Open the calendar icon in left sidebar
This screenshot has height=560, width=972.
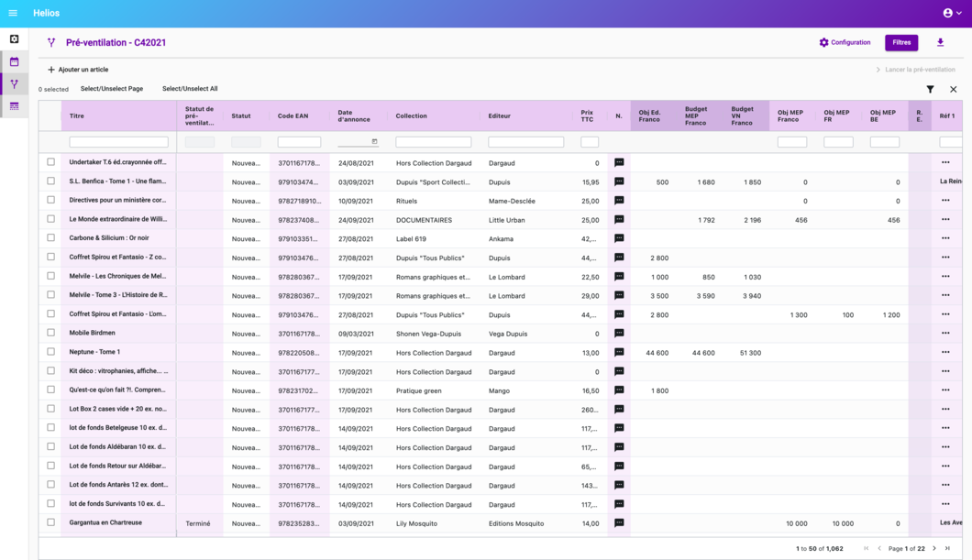[14, 61]
